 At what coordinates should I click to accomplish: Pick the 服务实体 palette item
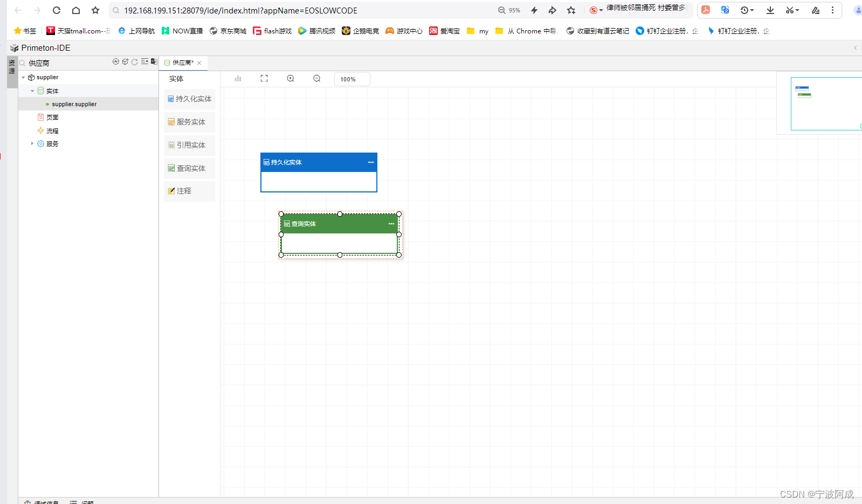190,122
